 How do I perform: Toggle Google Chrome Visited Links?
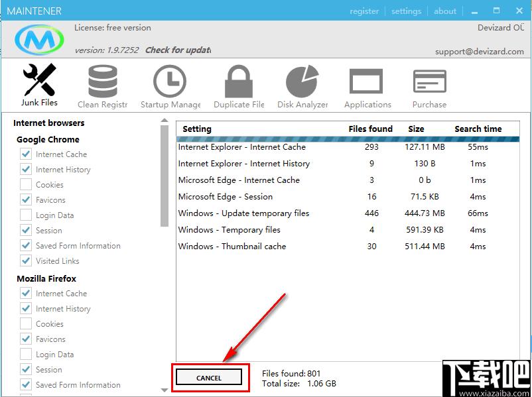(26, 260)
